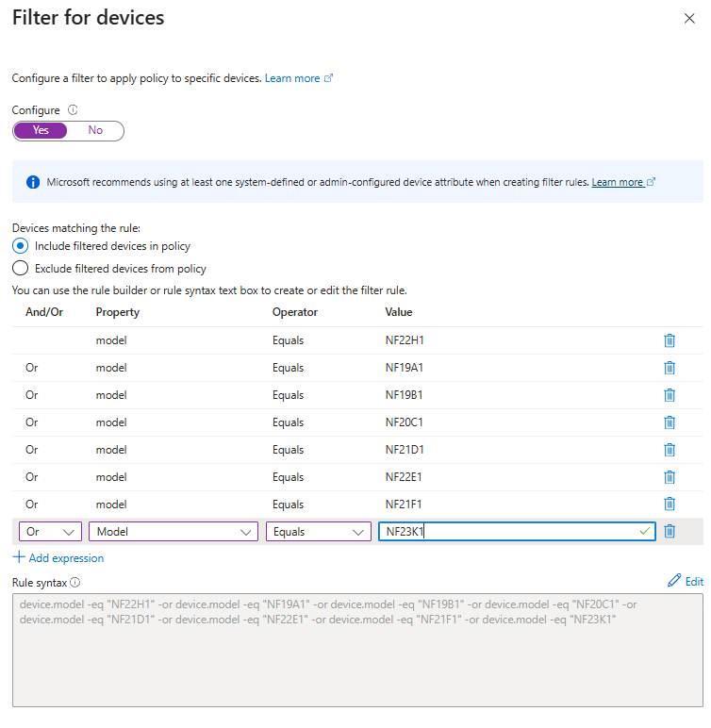Delete the NF20C1 rule row

point(670,422)
